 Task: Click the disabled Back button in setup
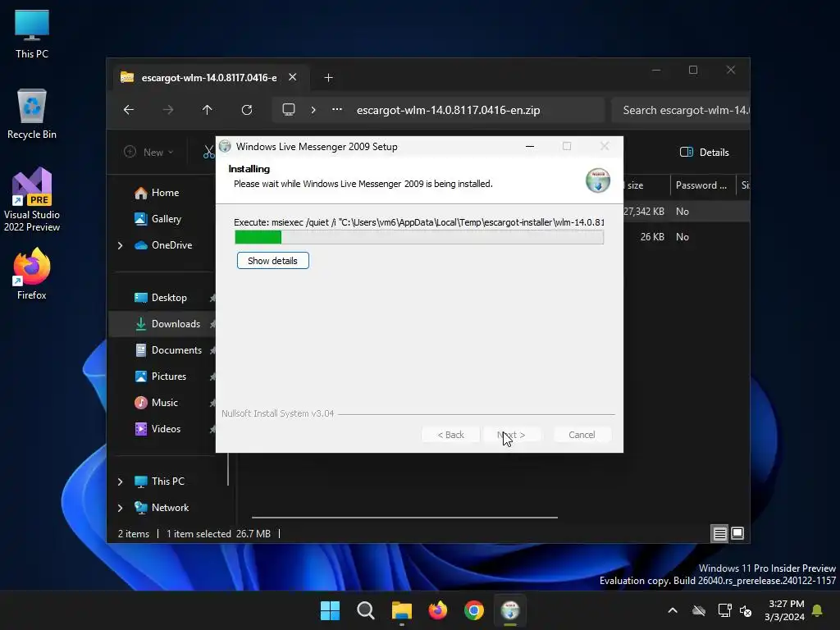pyautogui.click(x=450, y=435)
